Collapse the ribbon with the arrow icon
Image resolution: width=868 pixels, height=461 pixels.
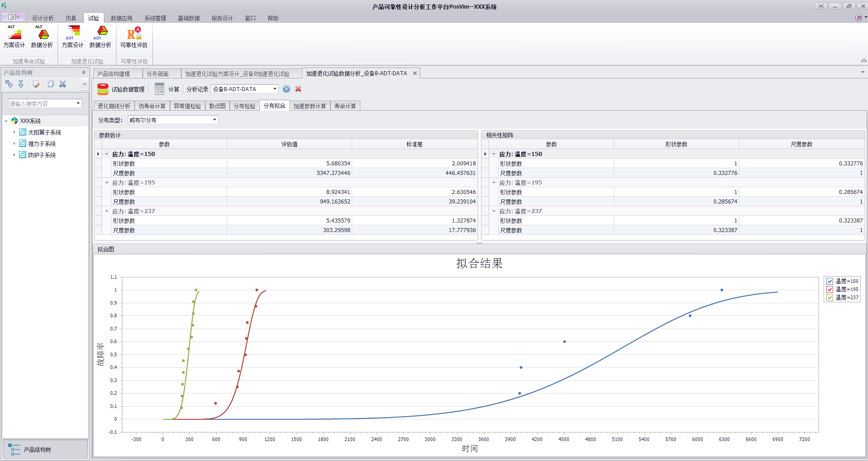click(863, 60)
